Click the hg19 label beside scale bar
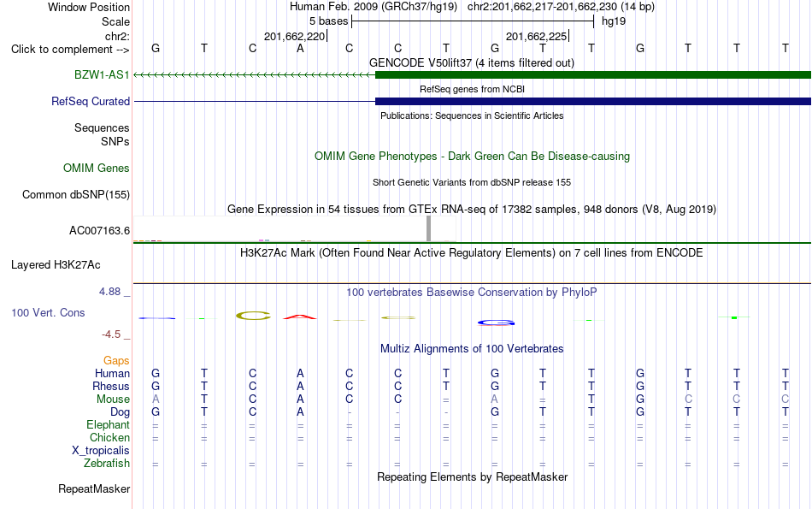 (614, 21)
